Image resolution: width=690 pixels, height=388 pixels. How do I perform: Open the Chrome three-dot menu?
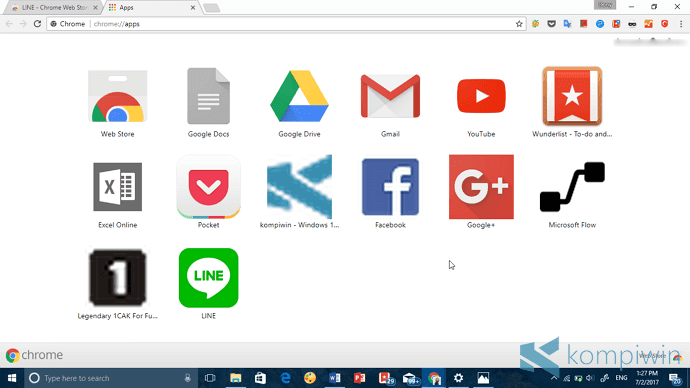coord(681,24)
